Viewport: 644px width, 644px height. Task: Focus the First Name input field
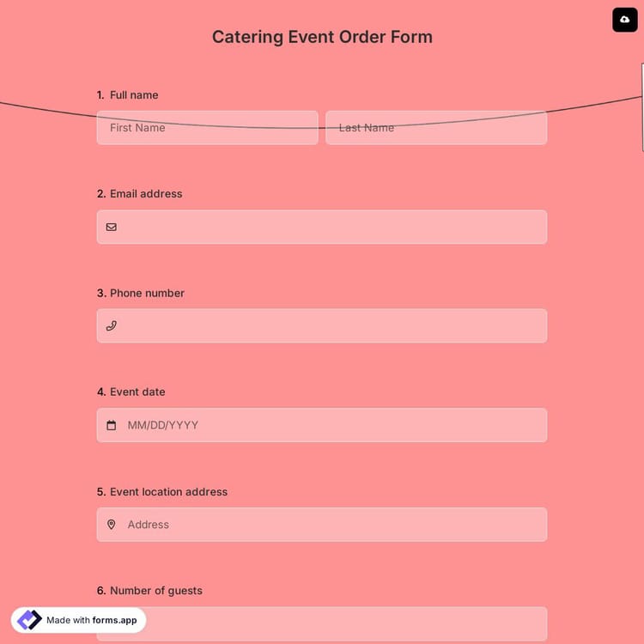[x=207, y=128]
